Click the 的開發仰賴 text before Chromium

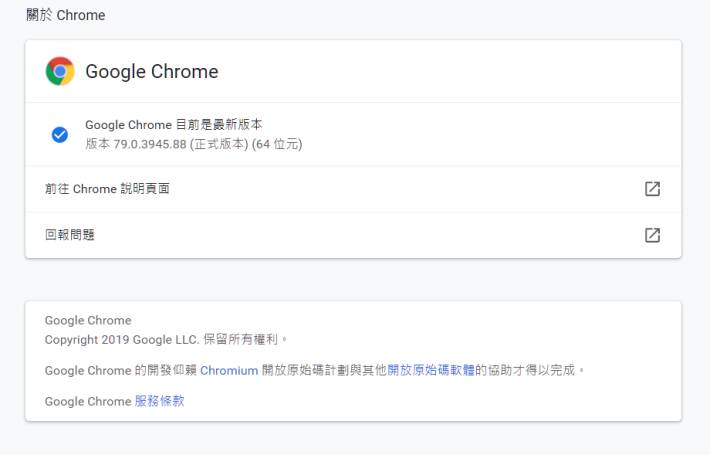point(166,370)
